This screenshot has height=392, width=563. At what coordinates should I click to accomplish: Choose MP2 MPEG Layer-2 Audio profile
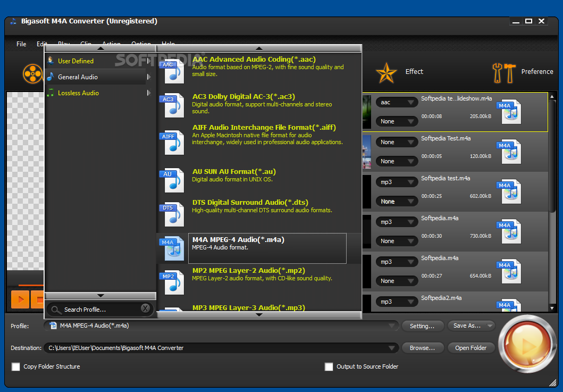pyautogui.click(x=259, y=282)
